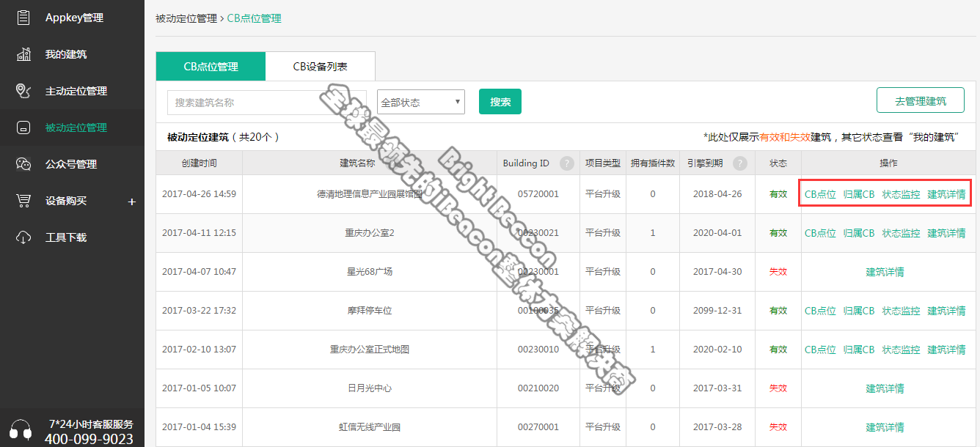Click Building ID 00270001
Image resolution: width=980 pixels, height=447 pixels.
pos(538,427)
